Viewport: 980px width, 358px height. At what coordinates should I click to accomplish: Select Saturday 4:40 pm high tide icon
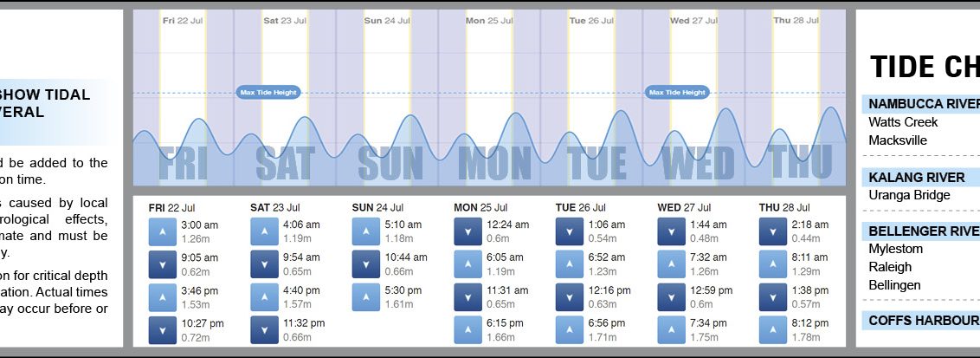263,297
